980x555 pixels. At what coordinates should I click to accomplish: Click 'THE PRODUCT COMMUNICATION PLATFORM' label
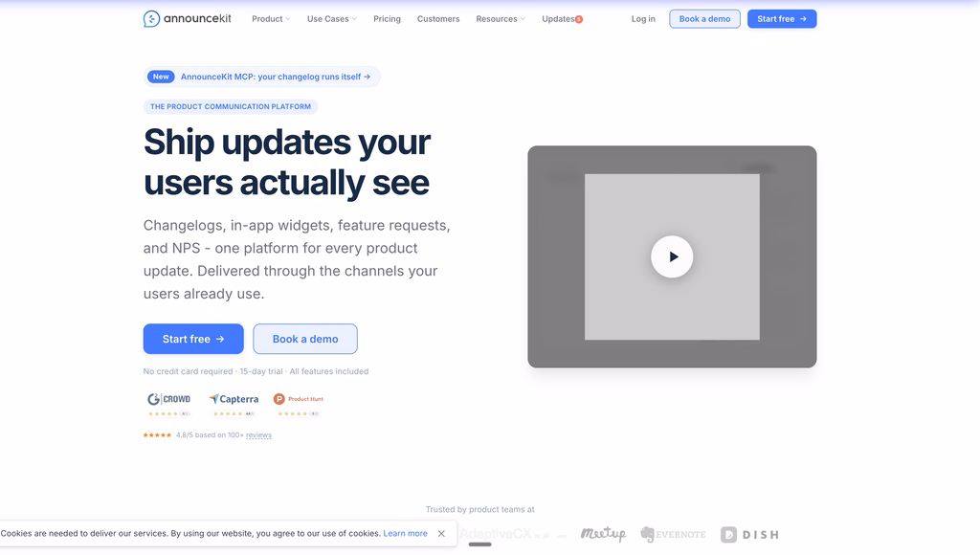pos(230,107)
